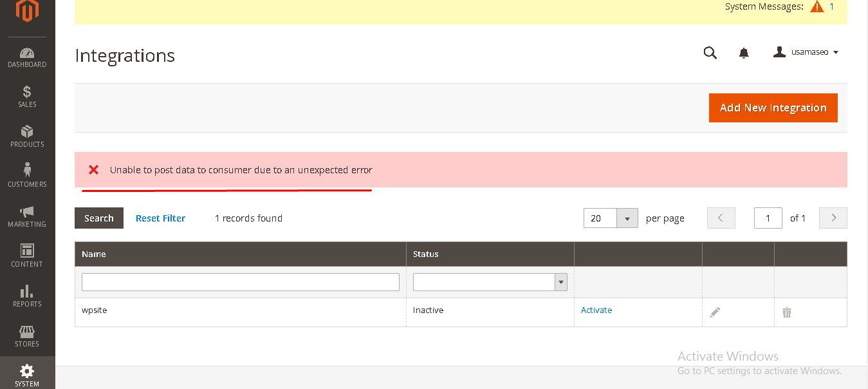The image size is (868, 389).
Task: Open the Dashboard sidebar item
Action: click(27, 57)
